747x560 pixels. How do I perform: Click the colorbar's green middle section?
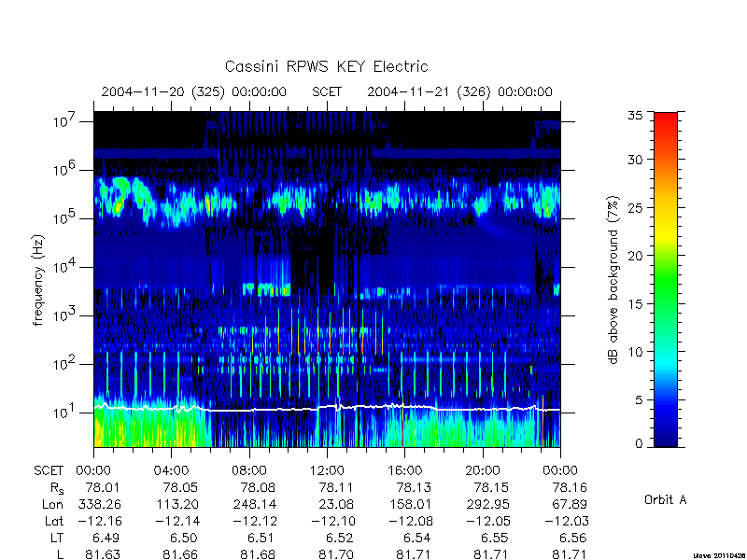click(x=666, y=280)
